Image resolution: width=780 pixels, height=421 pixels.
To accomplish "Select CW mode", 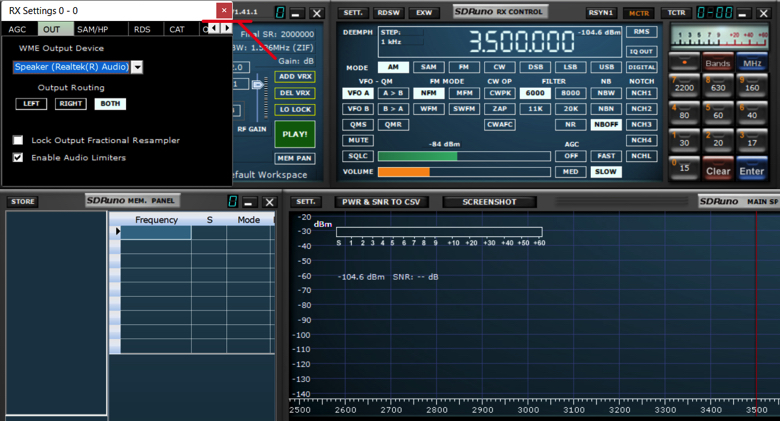I will click(x=499, y=67).
